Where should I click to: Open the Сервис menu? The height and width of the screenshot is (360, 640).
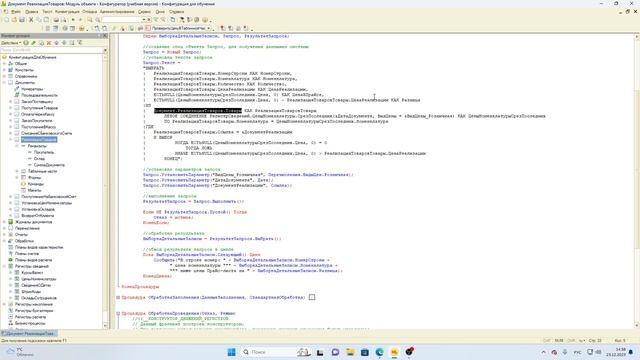(144, 12)
